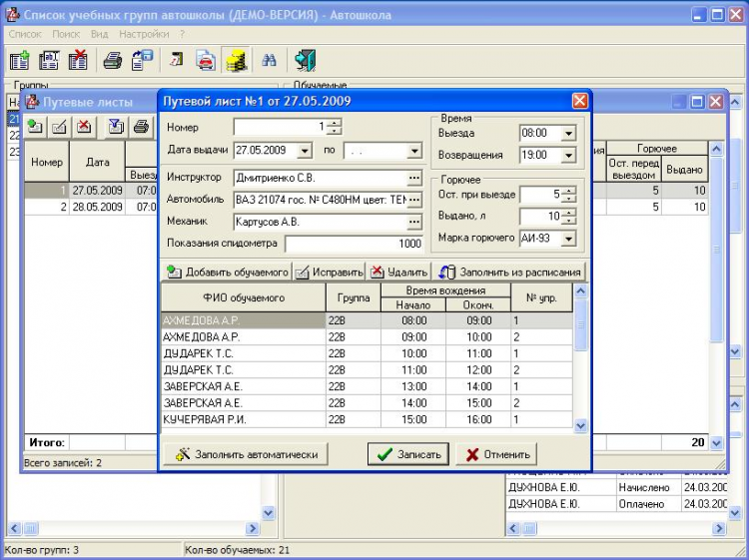749x560 pixels.
Task: Click the Записать button
Action: (407, 454)
